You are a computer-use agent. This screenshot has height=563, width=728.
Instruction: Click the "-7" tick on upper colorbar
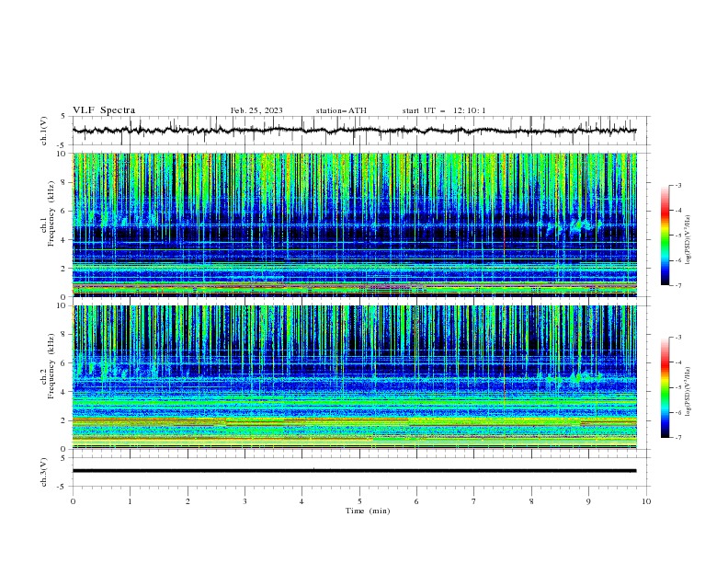[678, 285]
